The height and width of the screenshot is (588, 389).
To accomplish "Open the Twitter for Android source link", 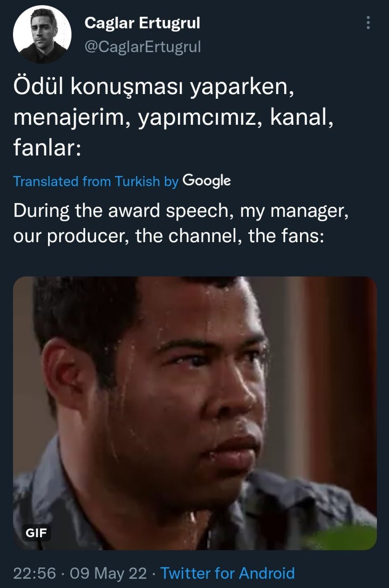I will (227, 573).
